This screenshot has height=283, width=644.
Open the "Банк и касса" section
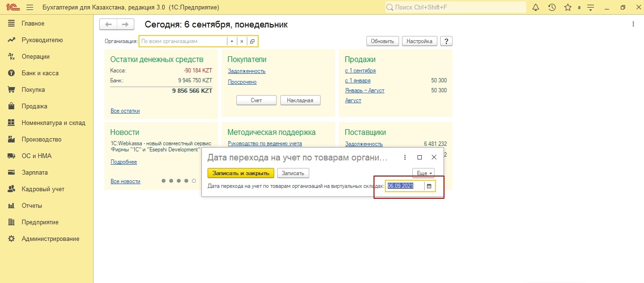40,73
